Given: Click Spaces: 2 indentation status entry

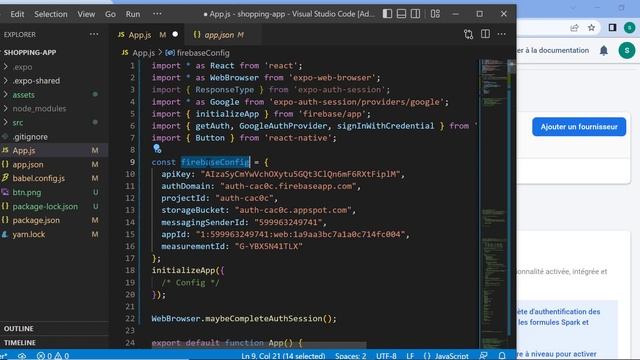Looking at the screenshot, I should (351, 356).
